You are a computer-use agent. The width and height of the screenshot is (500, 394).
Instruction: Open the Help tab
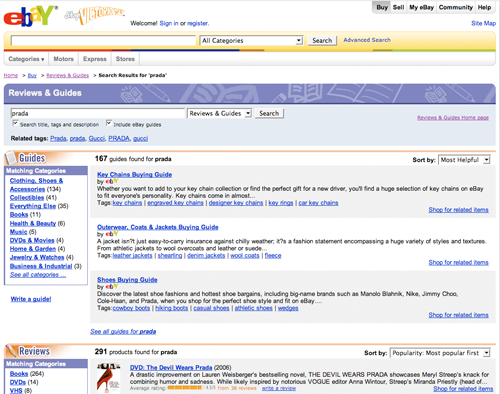coord(484,7)
